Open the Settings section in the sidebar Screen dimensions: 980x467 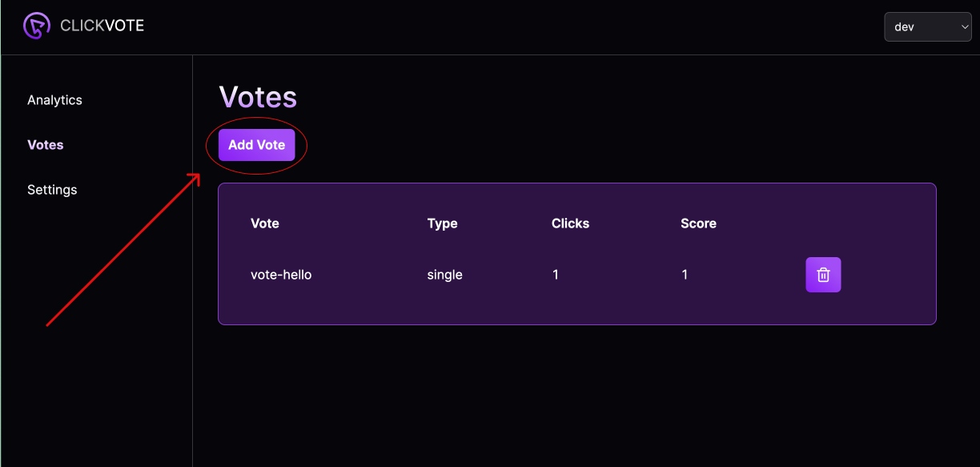click(52, 189)
